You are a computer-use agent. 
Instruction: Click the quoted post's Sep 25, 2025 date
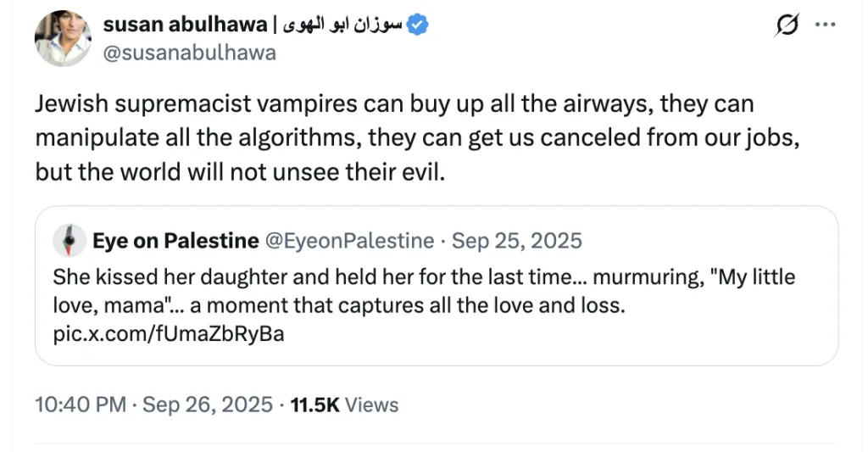point(517,241)
